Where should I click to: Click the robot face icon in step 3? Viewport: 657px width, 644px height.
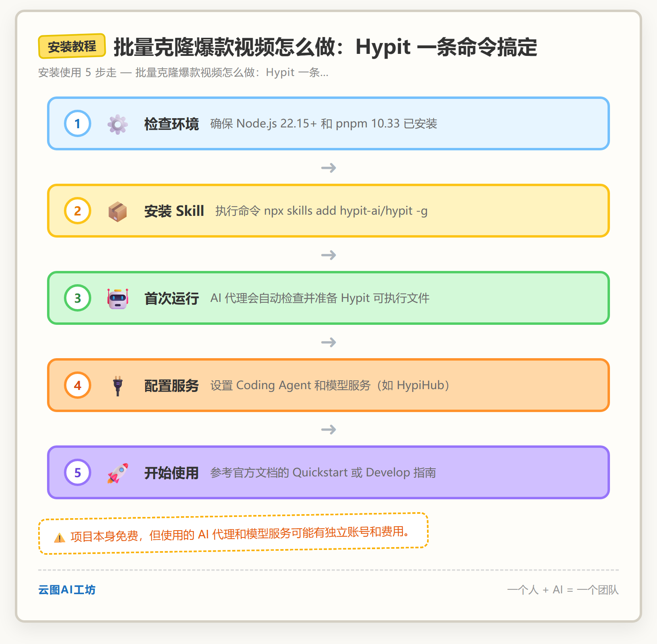tap(117, 299)
